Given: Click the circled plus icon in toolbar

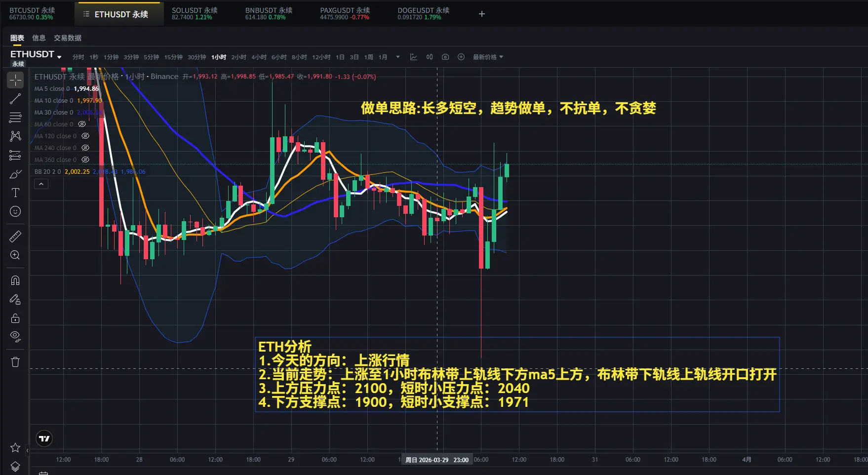Looking at the screenshot, I should pos(461,57).
